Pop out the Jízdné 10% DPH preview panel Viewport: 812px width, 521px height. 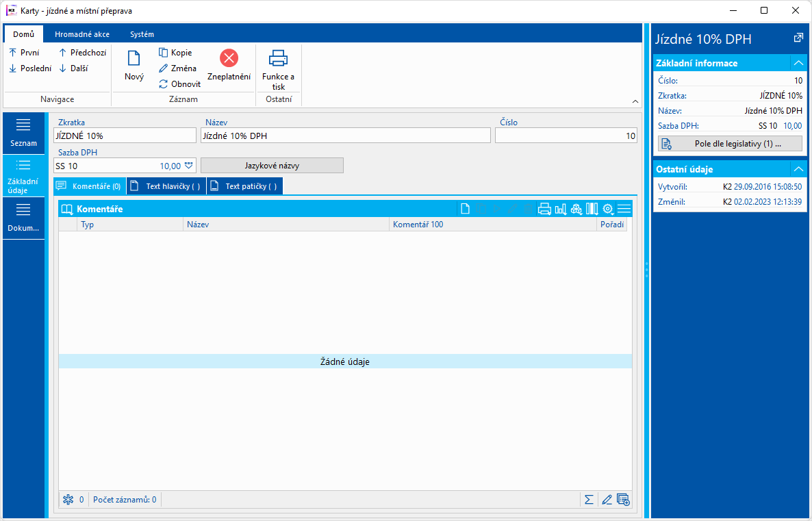tap(798, 38)
